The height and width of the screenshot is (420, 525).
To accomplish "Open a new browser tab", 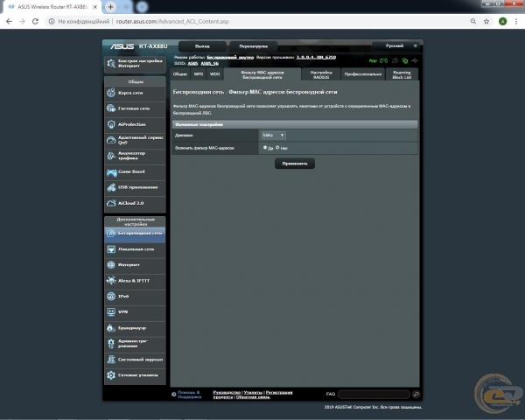I will pyautogui.click(x=111, y=7).
